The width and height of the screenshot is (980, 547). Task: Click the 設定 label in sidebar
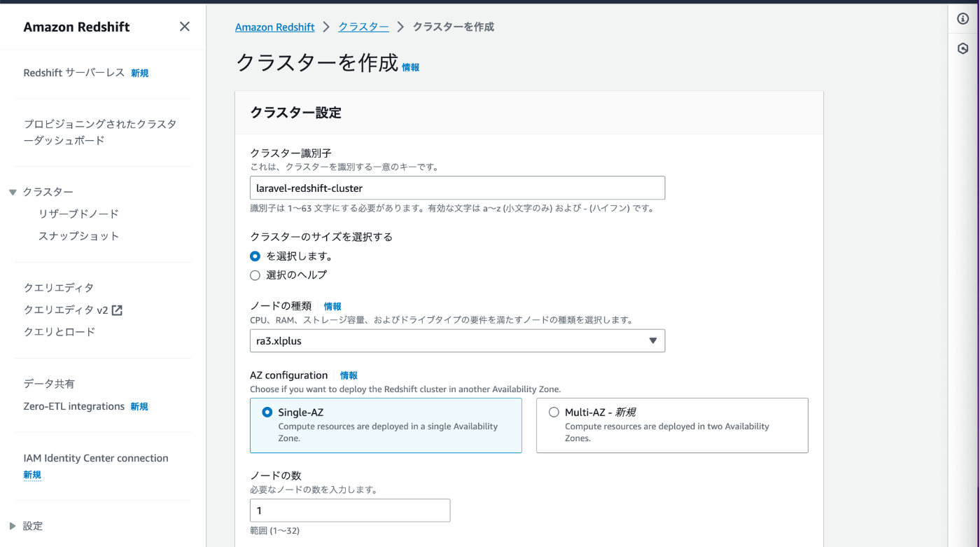[33, 526]
